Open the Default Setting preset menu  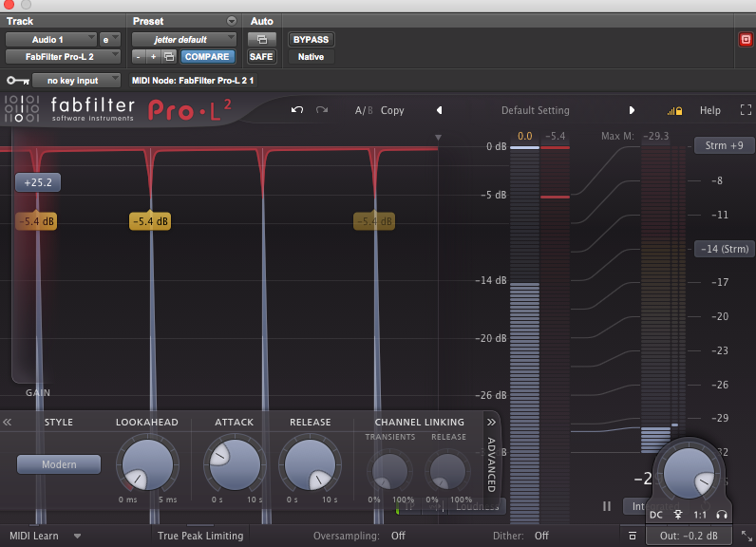(535, 110)
